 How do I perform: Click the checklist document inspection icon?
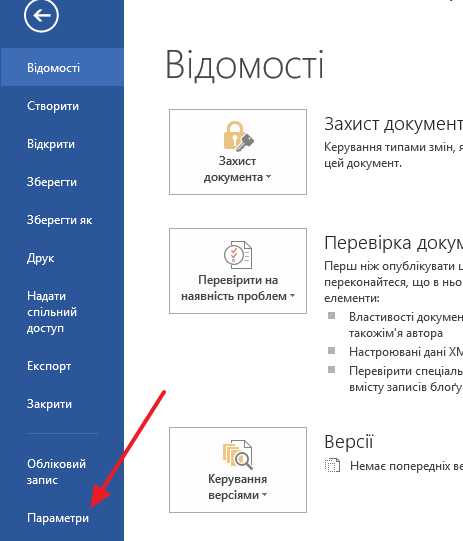pos(238,255)
